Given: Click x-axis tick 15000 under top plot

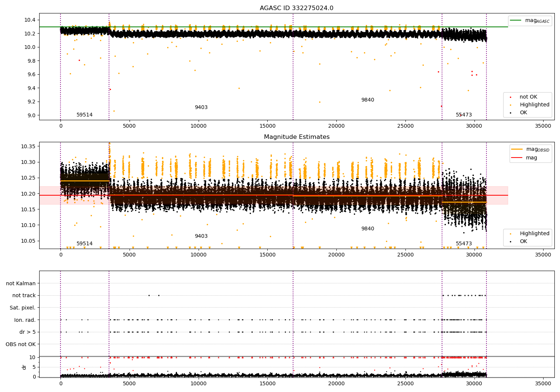Looking at the screenshot, I should pyautogui.click(x=267, y=126).
